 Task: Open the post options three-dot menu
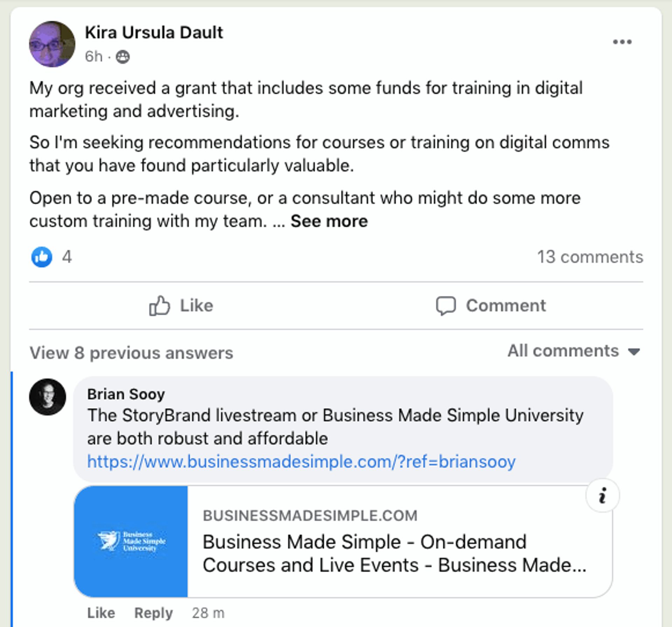pyautogui.click(x=622, y=42)
